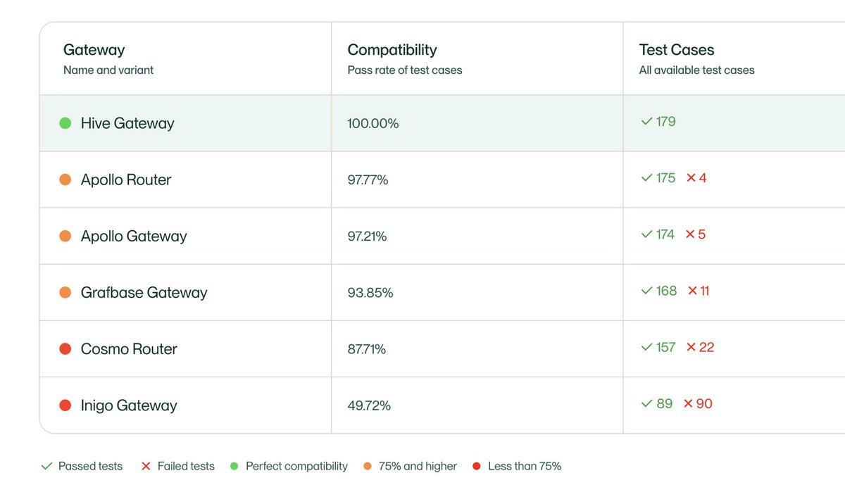Click the red X next to 90
The height and width of the screenshot is (504, 845).
689,404
